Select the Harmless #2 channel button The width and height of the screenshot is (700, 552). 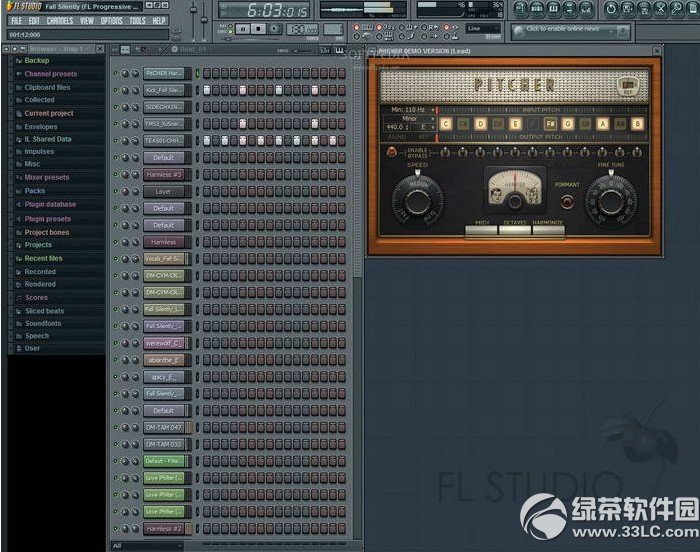[165, 528]
